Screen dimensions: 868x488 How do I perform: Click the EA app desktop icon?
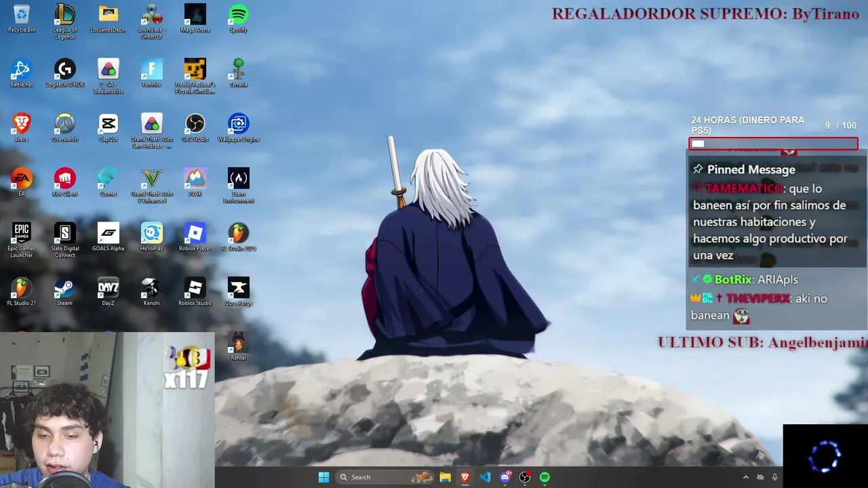[x=22, y=182]
